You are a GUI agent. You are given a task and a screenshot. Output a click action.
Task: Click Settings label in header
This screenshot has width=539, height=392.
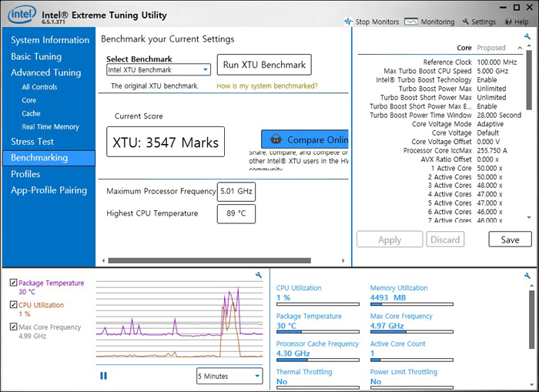coord(484,22)
